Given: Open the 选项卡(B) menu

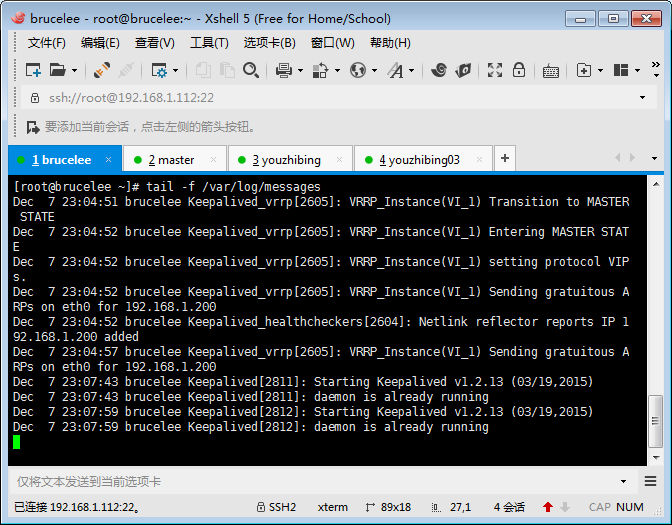Looking at the screenshot, I should [x=270, y=42].
